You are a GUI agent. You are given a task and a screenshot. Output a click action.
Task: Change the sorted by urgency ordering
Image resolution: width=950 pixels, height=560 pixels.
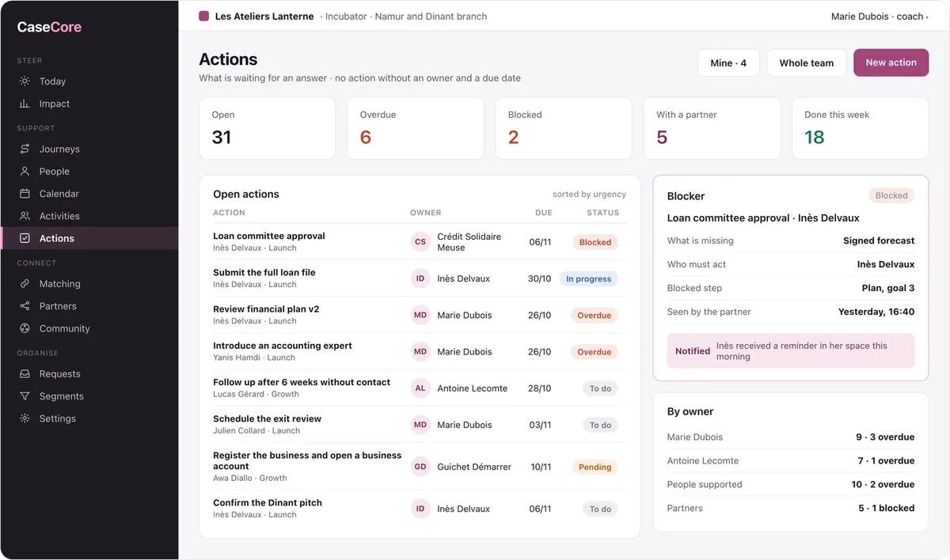pos(589,194)
